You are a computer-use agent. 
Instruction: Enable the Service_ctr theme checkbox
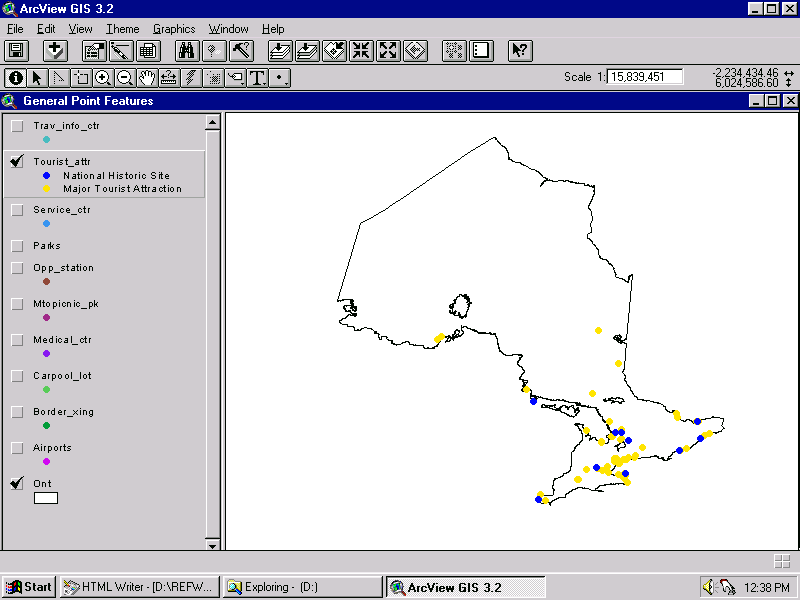tap(17, 210)
